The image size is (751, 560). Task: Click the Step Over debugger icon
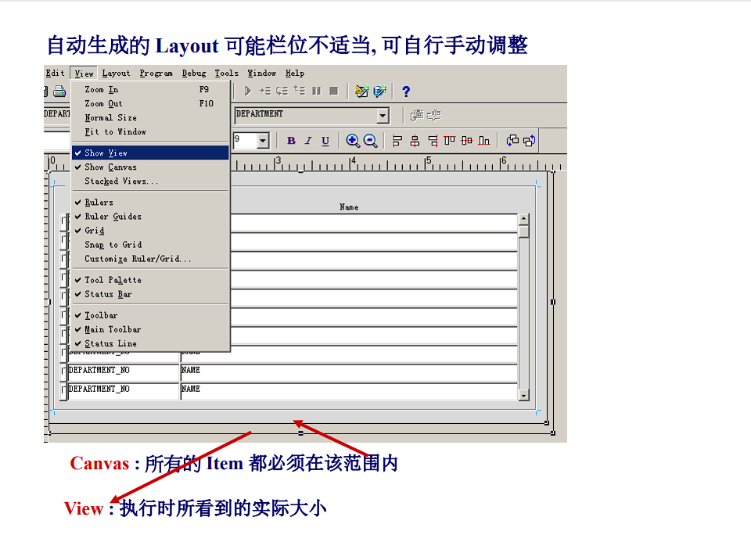pyautogui.click(x=282, y=91)
